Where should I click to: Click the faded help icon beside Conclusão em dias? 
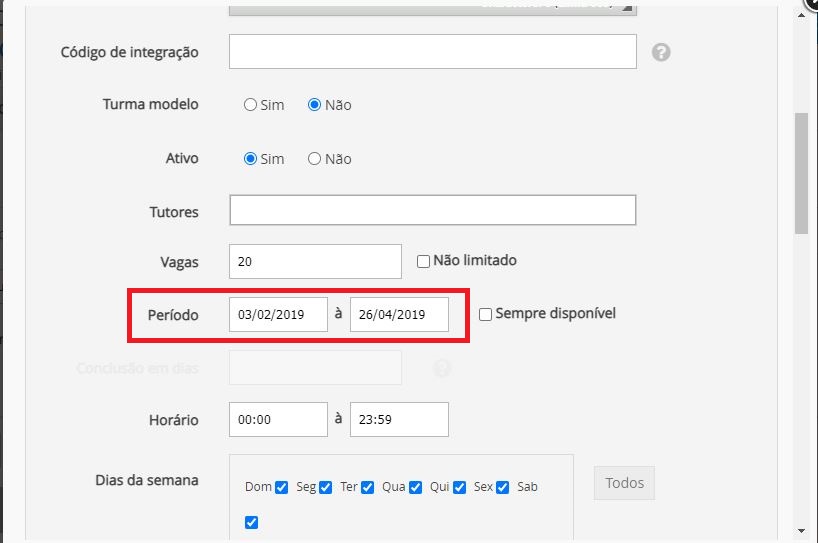[x=442, y=368]
